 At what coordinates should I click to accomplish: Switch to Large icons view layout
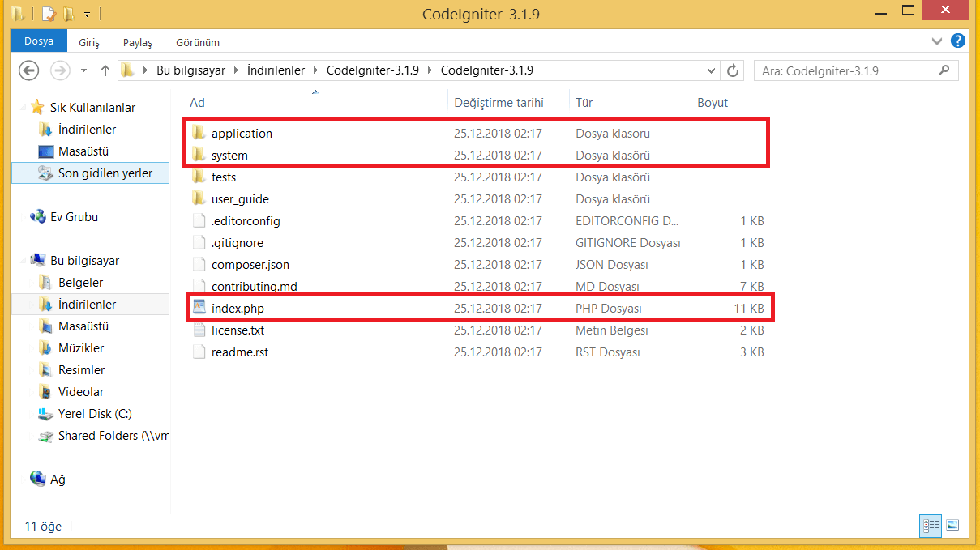(952, 526)
